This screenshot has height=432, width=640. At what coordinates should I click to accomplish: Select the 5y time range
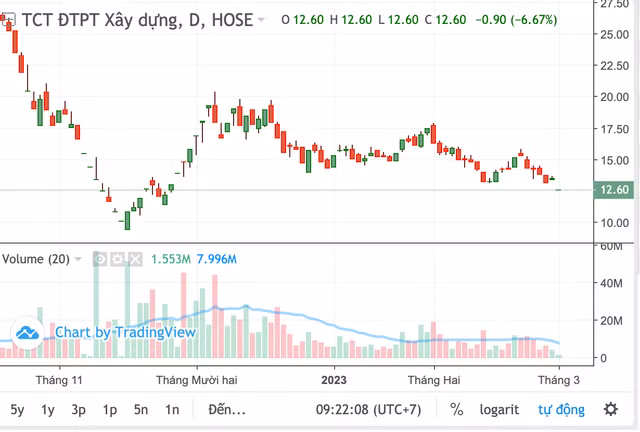(18, 409)
